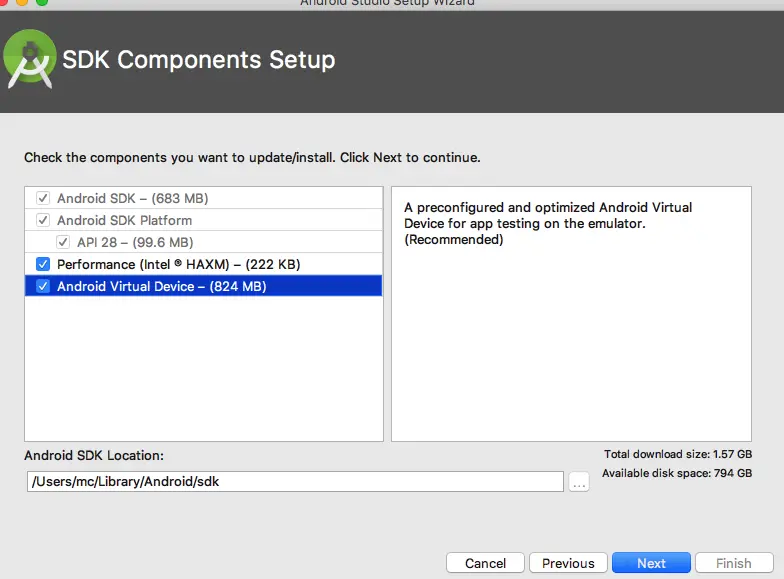Click the Cancel button
The height and width of the screenshot is (579, 784).
[485, 563]
